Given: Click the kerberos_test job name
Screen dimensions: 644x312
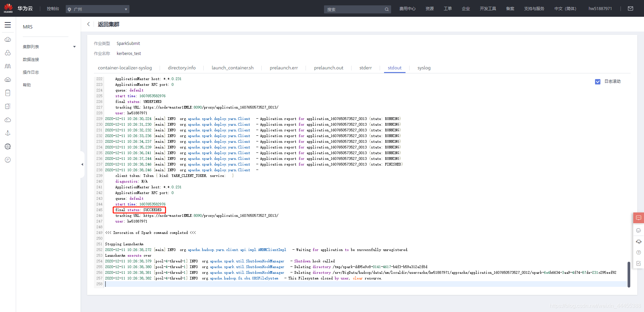Looking at the screenshot, I should [129, 54].
